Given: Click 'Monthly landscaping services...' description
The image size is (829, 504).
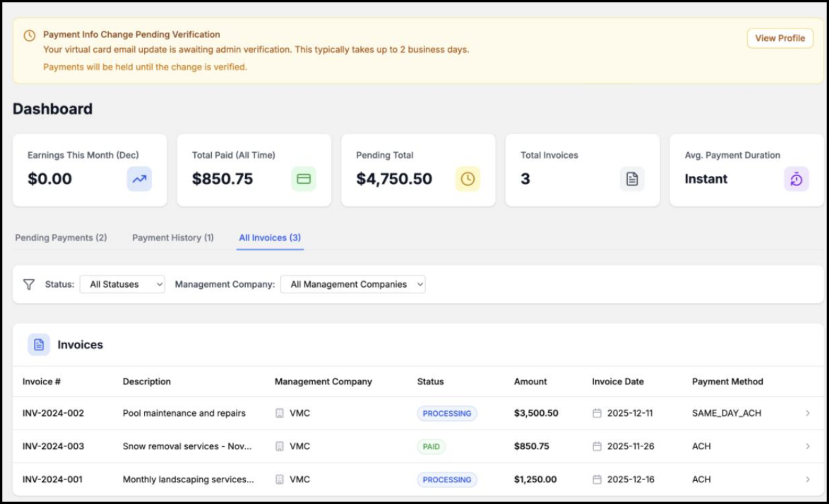Looking at the screenshot, I should [x=189, y=480].
